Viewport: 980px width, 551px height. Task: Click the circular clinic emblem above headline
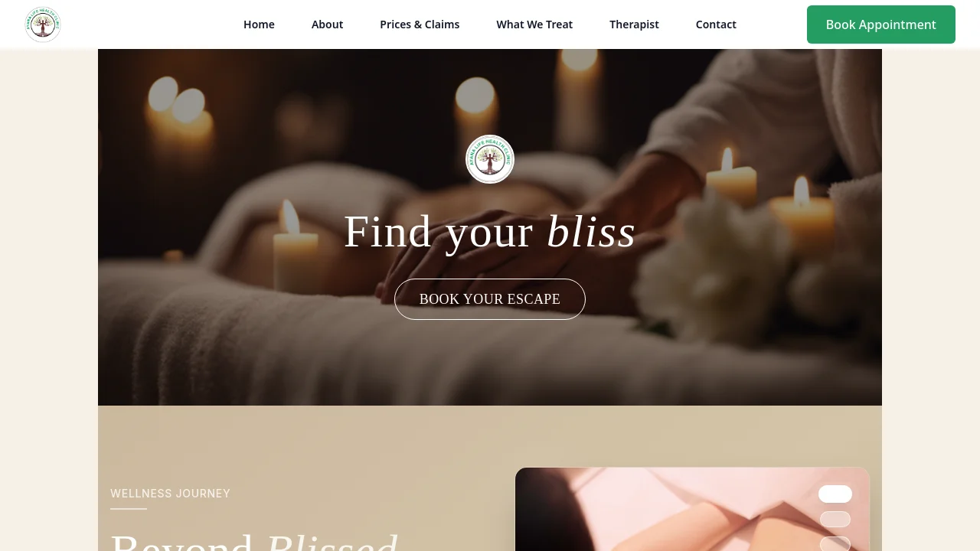[x=490, y=159]
